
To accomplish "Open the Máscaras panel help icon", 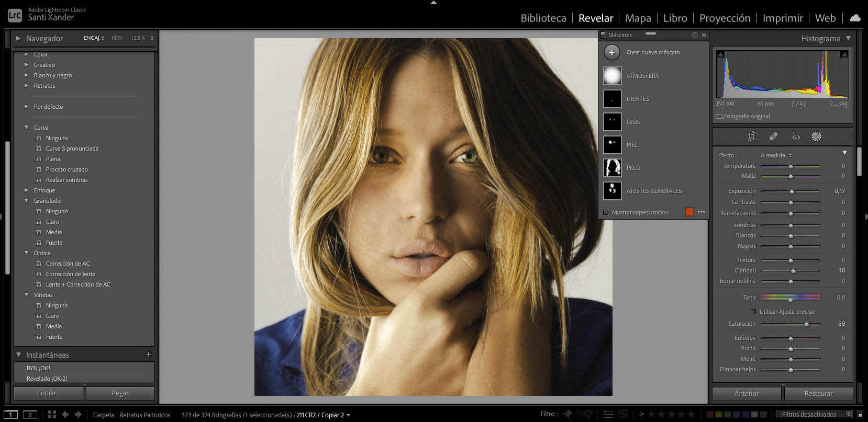I will pos(695,35).
